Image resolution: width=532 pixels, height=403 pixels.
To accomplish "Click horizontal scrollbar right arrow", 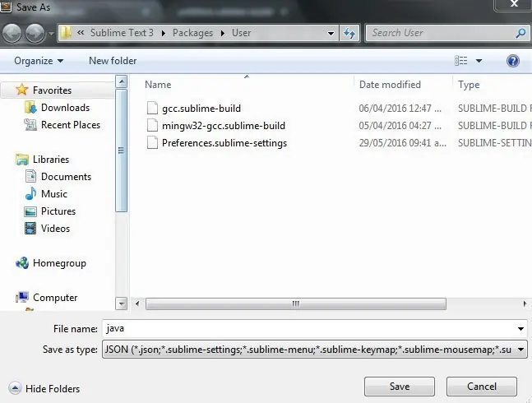I will point(525,303).
